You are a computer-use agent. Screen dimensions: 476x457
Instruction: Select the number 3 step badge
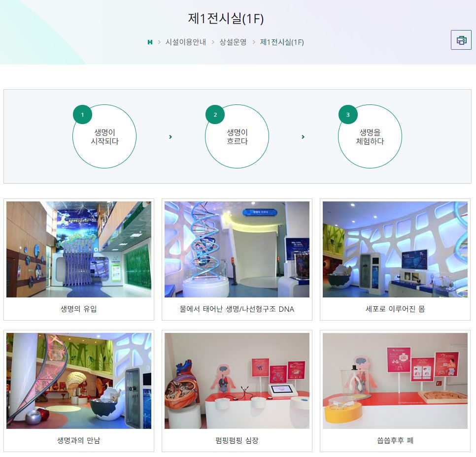click(x=348, y=114)
